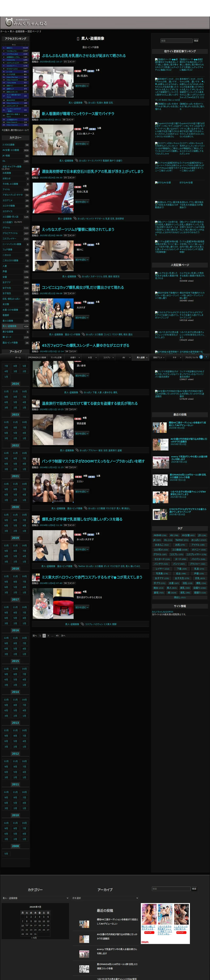Go to pagination page 3
Viewport: 210px width, 980px height.
click(48, 636)
